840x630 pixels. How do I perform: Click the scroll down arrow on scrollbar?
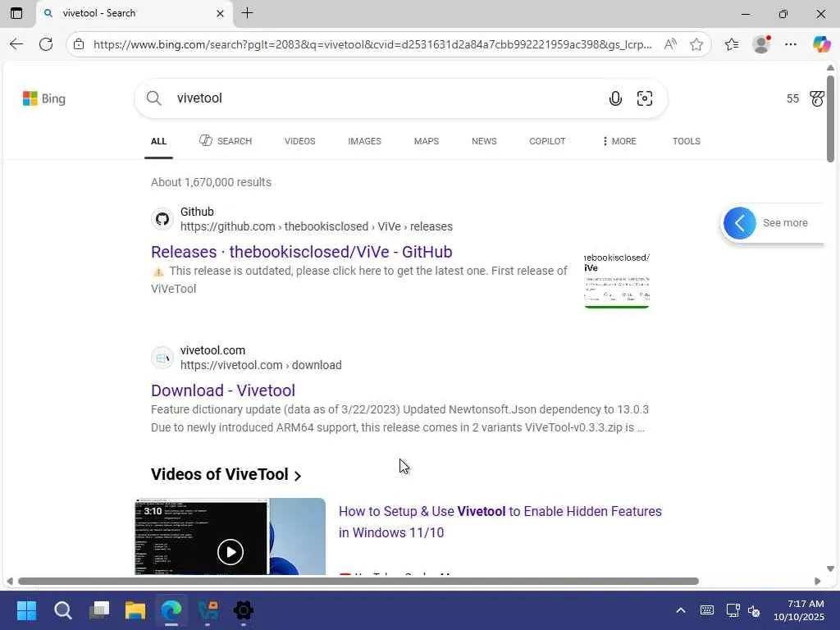[830, 569]
